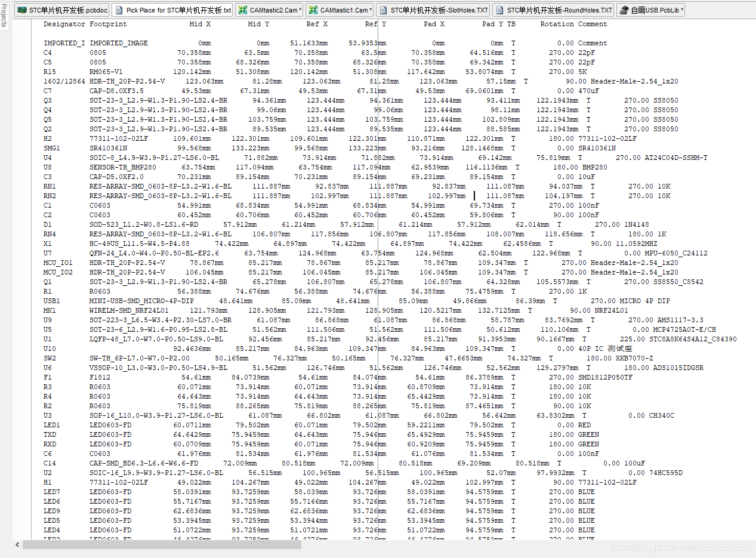Click comment 11.0592MHZ on X1 row
Screen dimensions: 756x558
point(636,243)
